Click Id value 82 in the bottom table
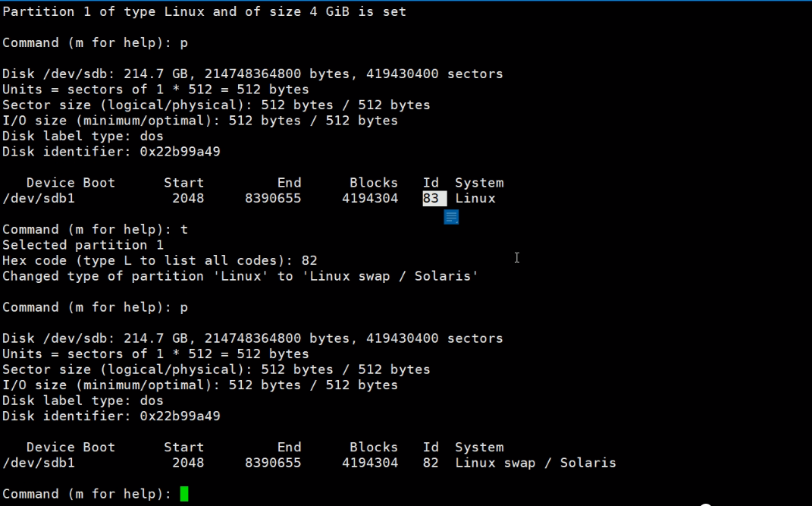 [x=431, y=463]
